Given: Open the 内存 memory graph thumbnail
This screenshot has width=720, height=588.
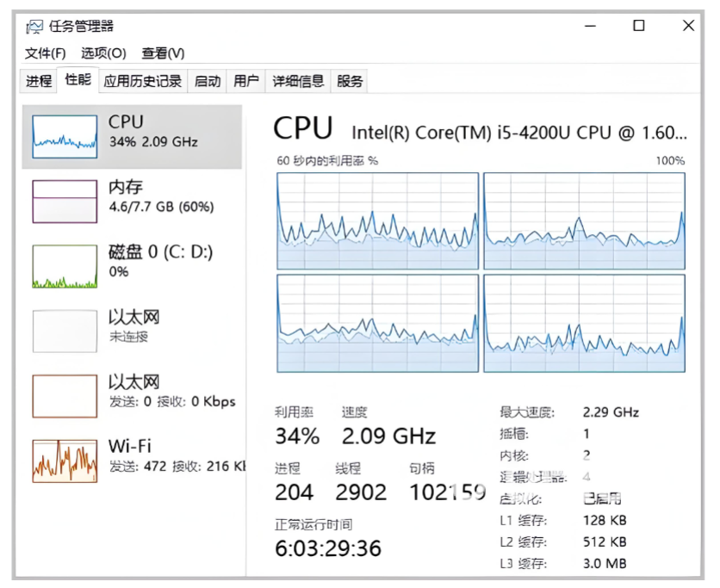Looking at the screenshot, I should click(x=65, y=201).
